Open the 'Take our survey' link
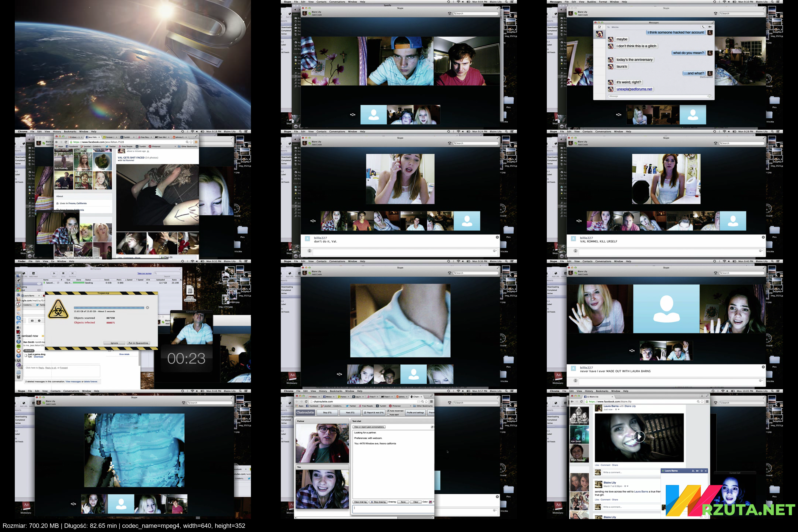The image size is (798, 532). [x=144, y=274]
